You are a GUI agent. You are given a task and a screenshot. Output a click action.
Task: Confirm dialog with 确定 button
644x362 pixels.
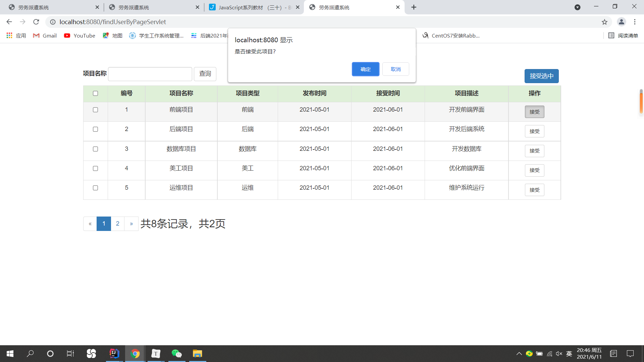tap(365, 69)
